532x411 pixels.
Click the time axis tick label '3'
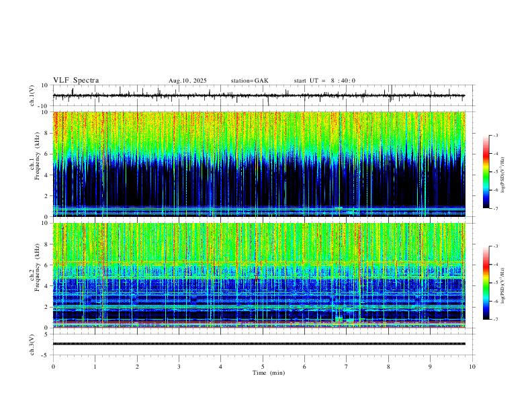coord(179,367)
